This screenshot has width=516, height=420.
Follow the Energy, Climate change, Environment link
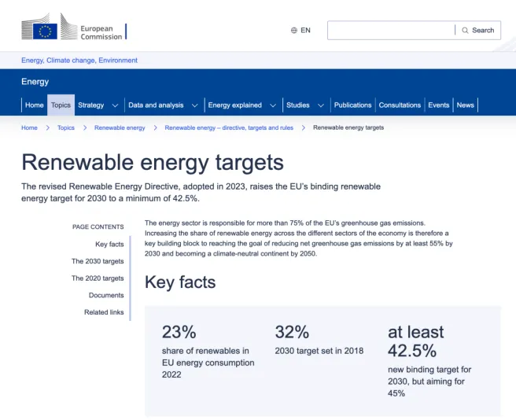tap(79, 61)
